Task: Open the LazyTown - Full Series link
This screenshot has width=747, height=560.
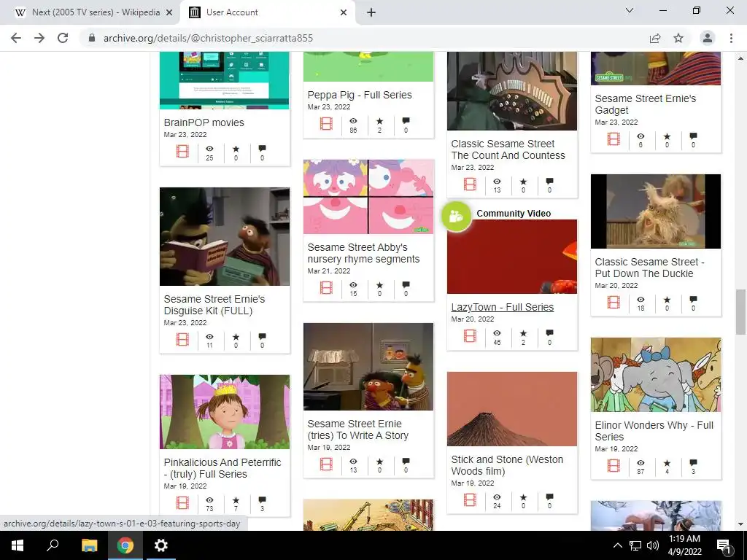Action: click(502, 307)
